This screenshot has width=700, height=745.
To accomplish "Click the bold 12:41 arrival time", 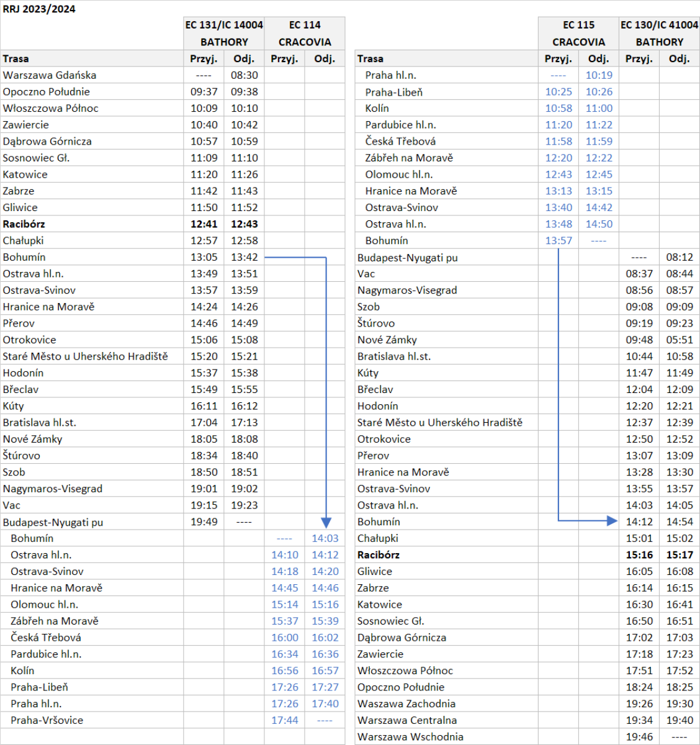I will 204,224.
